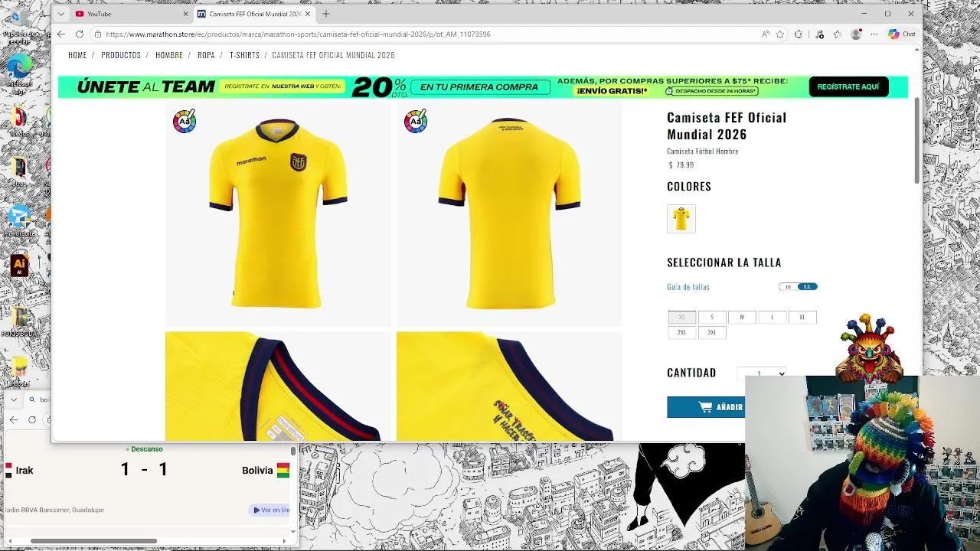Image resolution: width=980 pixels, height=551 pixels.
Task: Add this page to favorites star
Action: pyautogui.click(x=780, y=34)
